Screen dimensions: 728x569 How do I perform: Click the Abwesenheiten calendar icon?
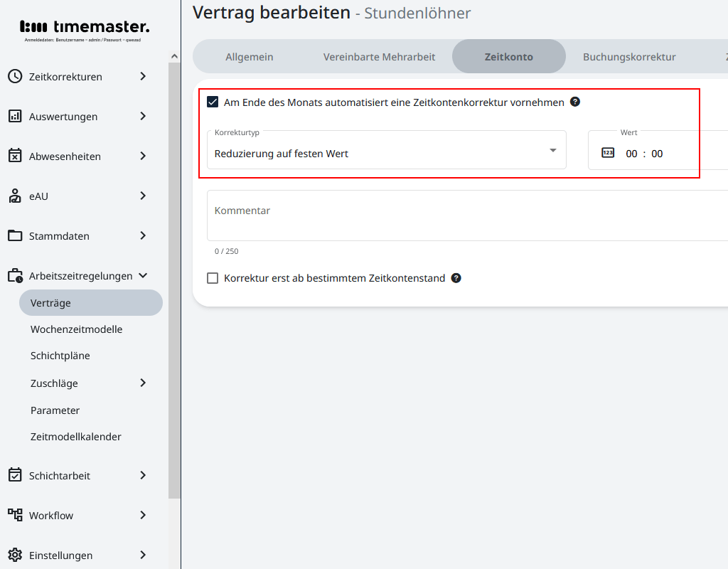click(15, 156)
